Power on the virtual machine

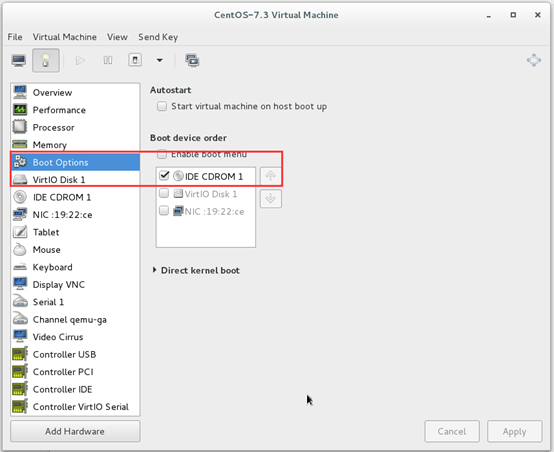[80, 60]
